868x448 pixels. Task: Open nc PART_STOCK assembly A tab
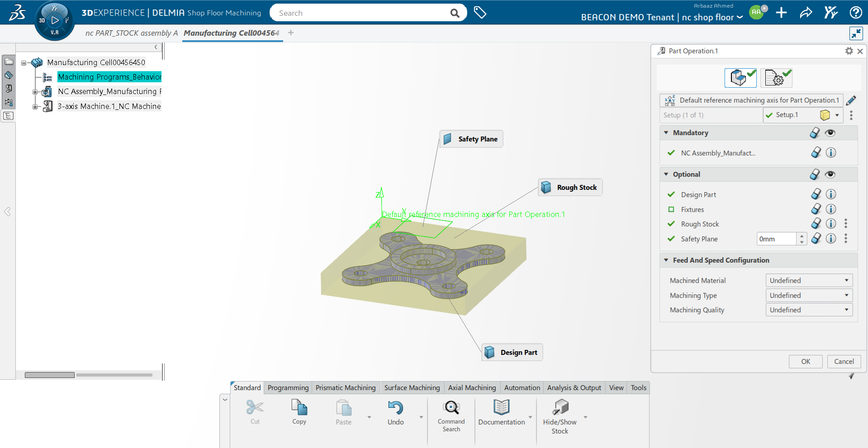(x=132, y=33)
